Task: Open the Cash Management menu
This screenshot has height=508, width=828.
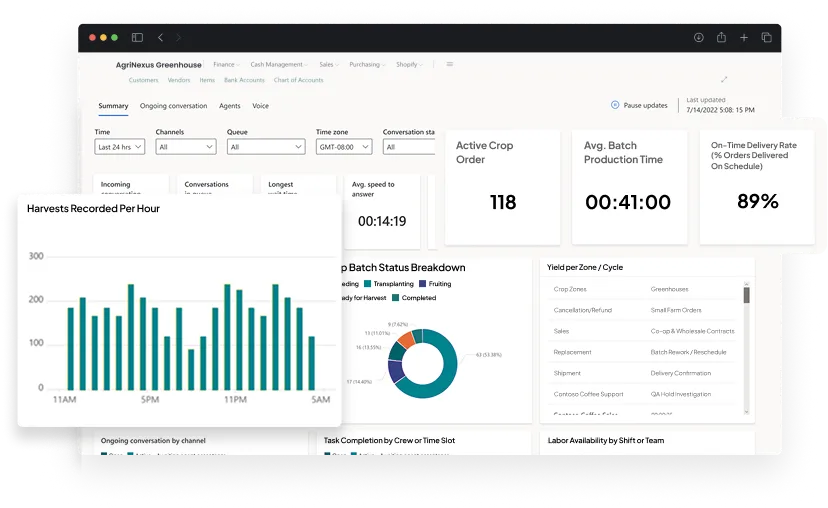Action: coord(278,64)
